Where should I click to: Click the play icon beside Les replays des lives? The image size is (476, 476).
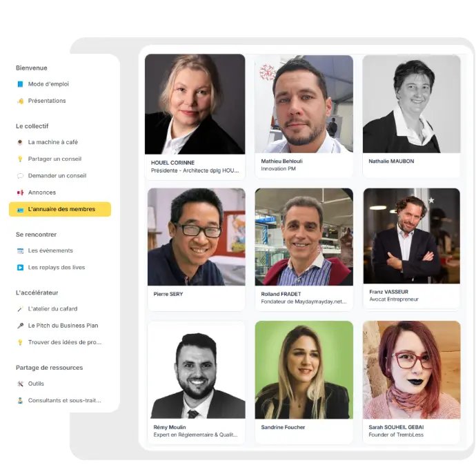tap(20, 268)
